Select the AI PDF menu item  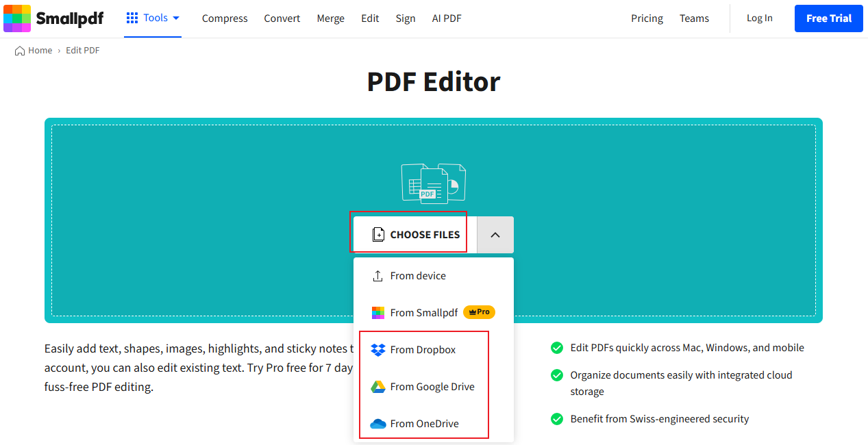[x=446, y=18]
